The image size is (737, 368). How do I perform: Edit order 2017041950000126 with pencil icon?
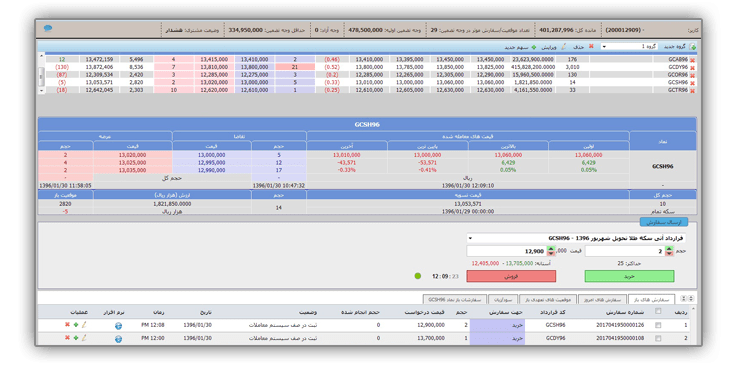(84, 325)
